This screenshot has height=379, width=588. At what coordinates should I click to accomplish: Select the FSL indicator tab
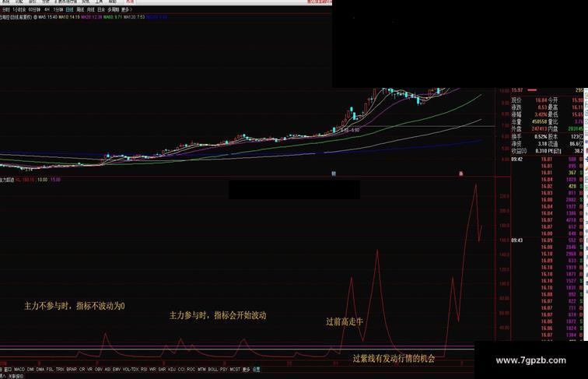pos(50,370)
